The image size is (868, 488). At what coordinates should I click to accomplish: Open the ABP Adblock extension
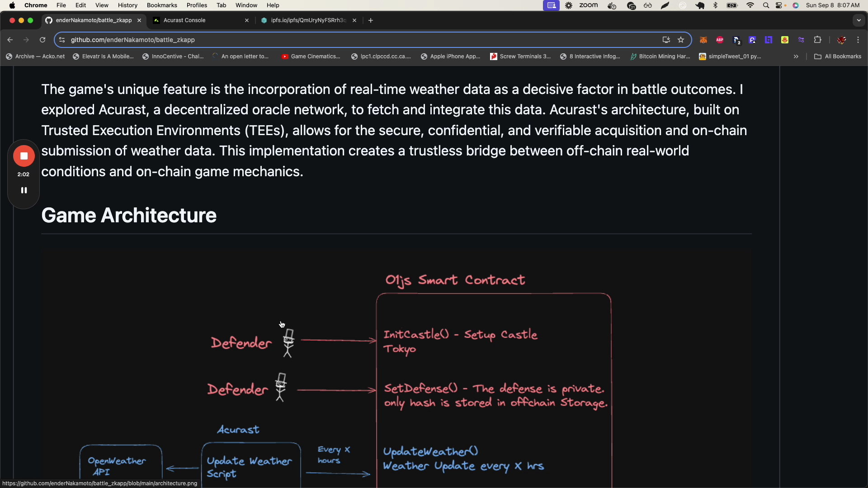[x=720, y=40]
